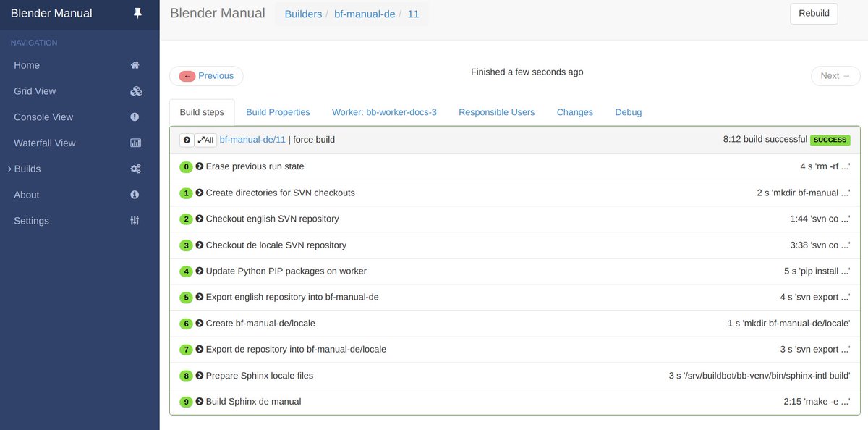Expand step 8 Prepare Sphinx locale files
868x430 pixels.
tap(200, 376)
